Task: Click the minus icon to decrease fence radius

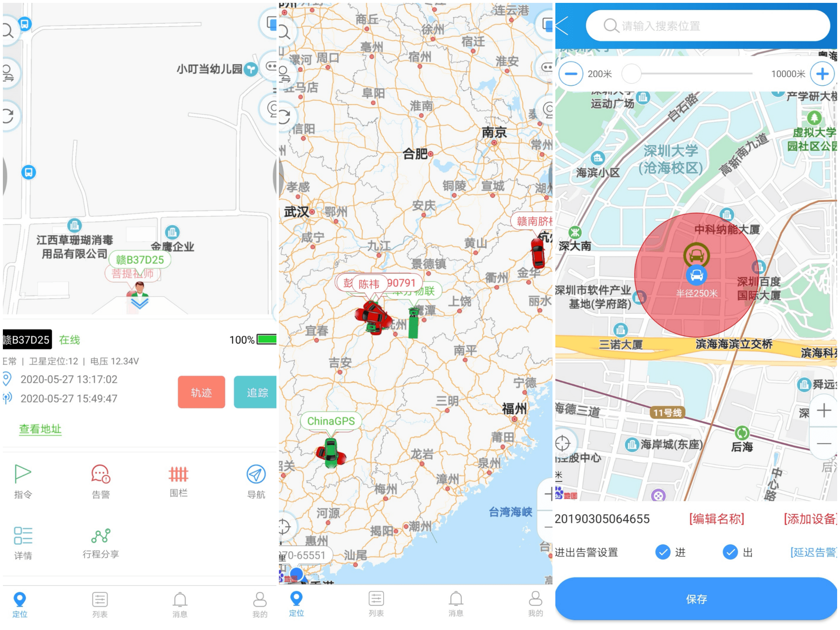Action: coord(571,74)
